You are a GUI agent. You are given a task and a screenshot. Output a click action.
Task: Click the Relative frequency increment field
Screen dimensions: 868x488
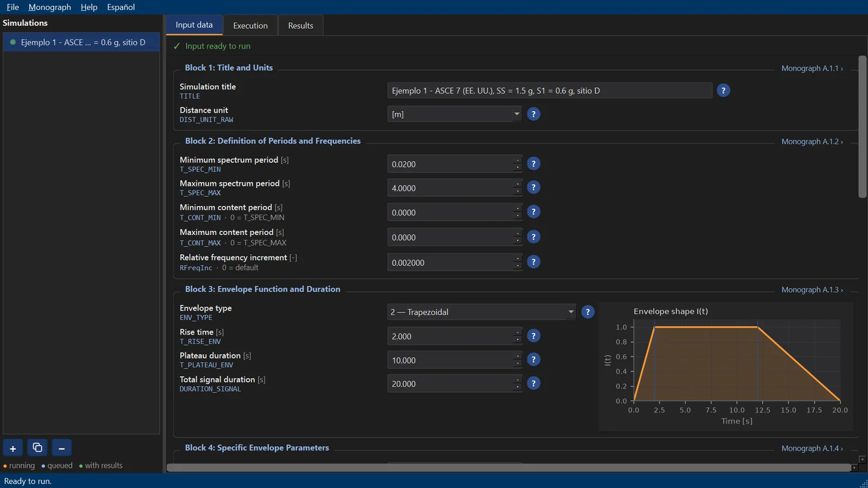pos(455,262)
